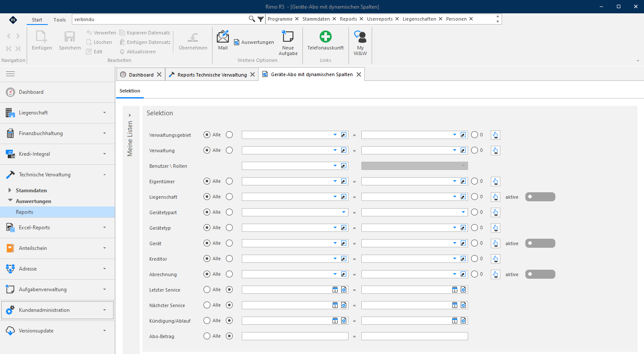
Task: Open My W&W link
Action: coord(360,43)
